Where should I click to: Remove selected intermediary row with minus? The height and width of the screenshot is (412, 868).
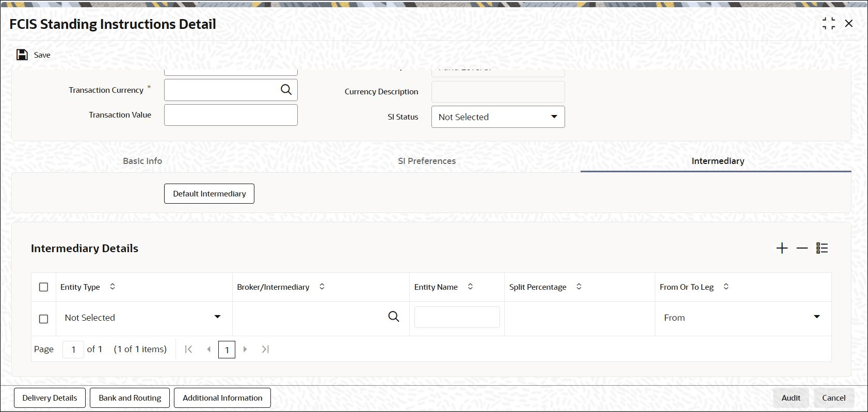pos(802,249)
